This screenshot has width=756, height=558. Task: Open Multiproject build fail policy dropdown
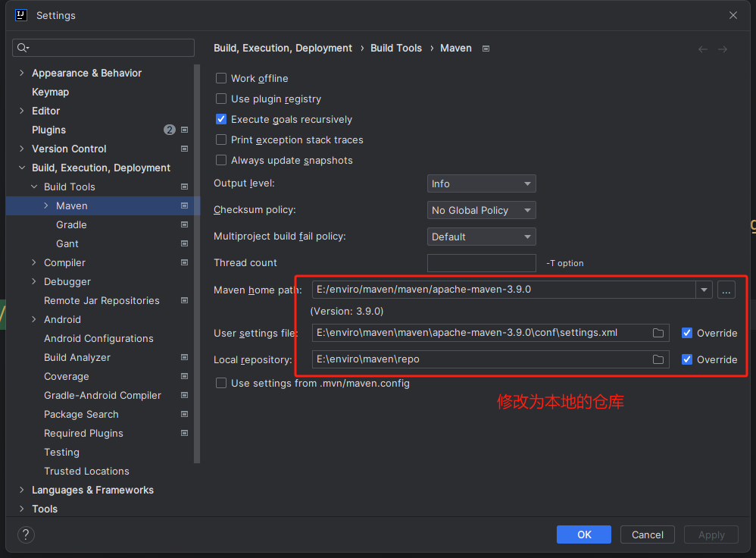click(481, 237)
